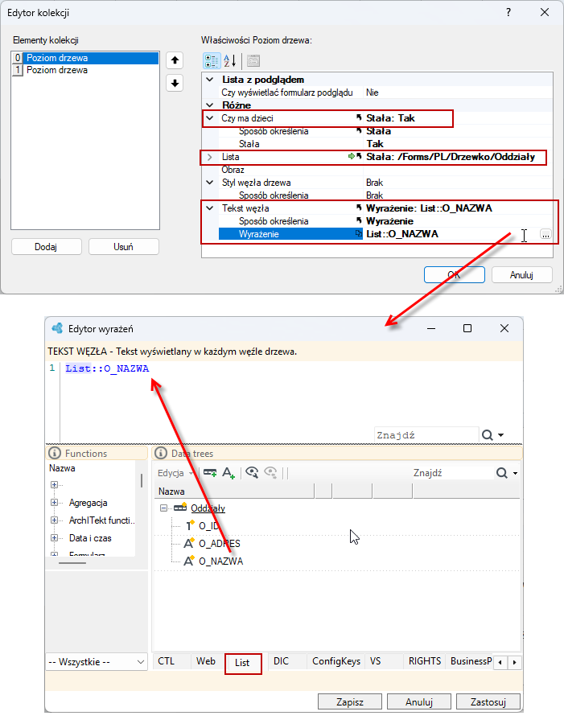Collapse Tekst węzła property

210,208
